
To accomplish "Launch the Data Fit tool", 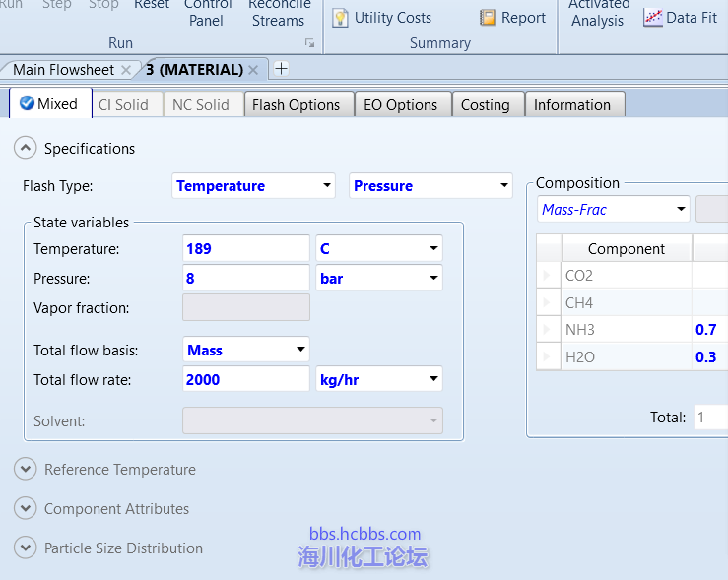I will [681, 18].
